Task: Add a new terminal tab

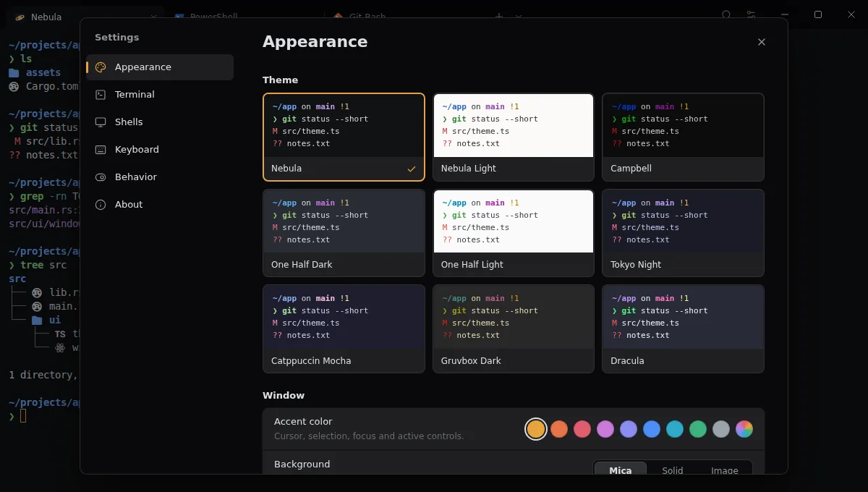Action: (498, 16)
